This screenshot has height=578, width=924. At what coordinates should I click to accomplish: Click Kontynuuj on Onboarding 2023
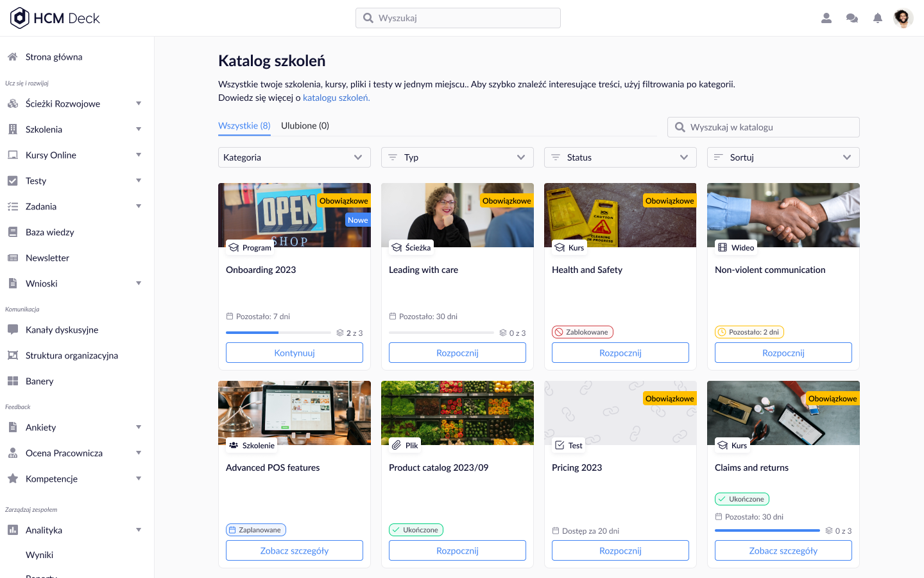(295, 353)
